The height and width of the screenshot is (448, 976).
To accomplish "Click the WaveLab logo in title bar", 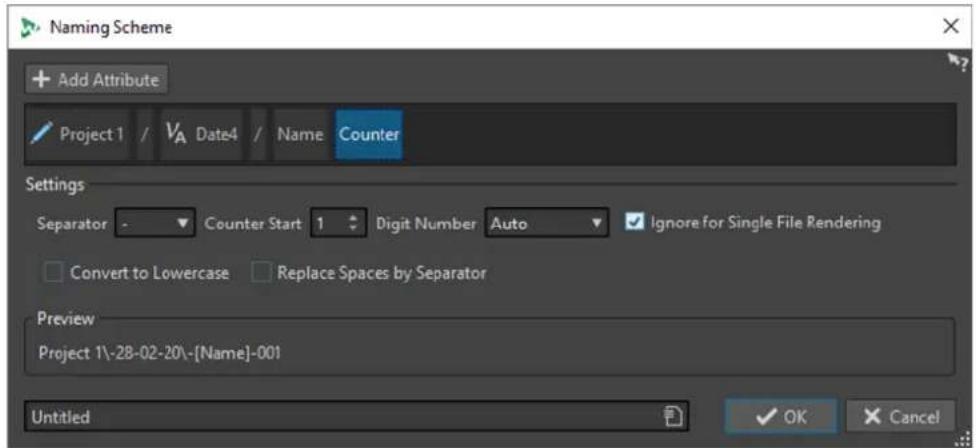I will click(30, 27).
